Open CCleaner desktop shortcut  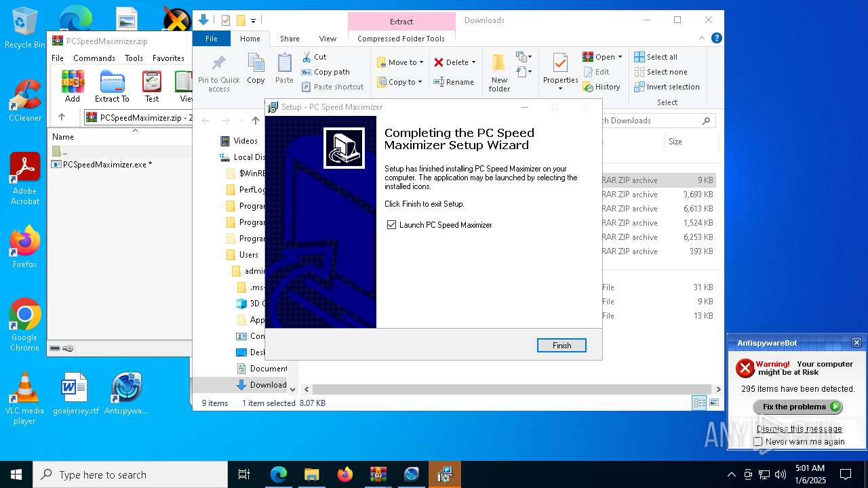24,101
